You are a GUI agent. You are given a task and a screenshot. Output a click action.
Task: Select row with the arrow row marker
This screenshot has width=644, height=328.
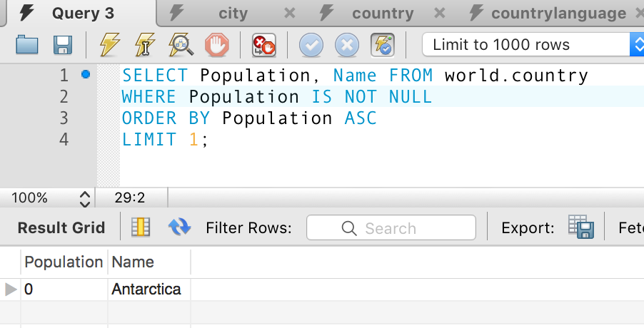[10, 289]
